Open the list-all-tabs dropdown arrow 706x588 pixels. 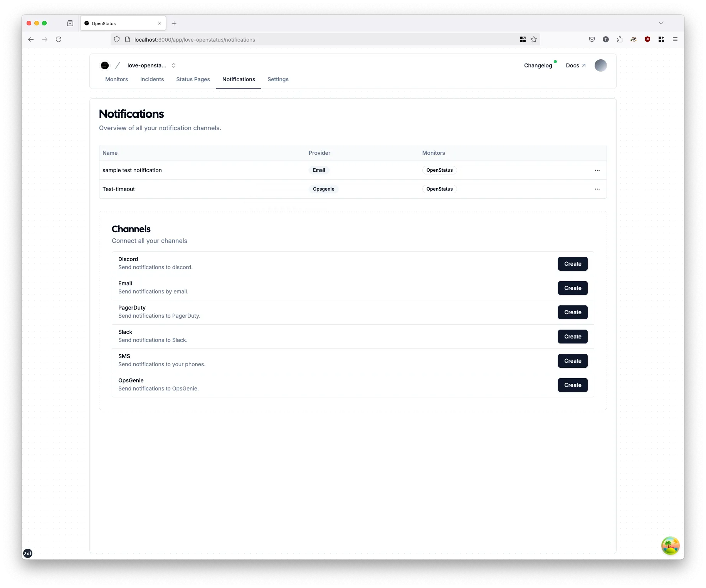point(661,23)
